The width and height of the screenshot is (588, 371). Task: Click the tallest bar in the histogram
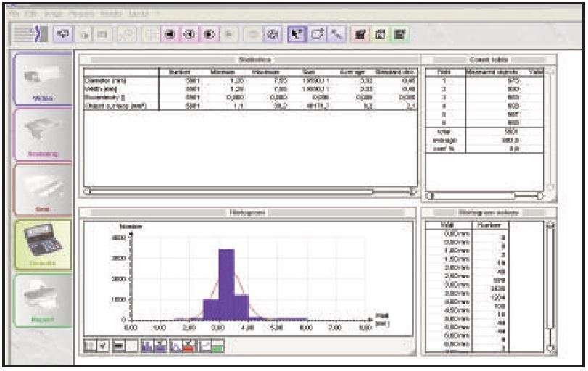click(x=226, y=284)
